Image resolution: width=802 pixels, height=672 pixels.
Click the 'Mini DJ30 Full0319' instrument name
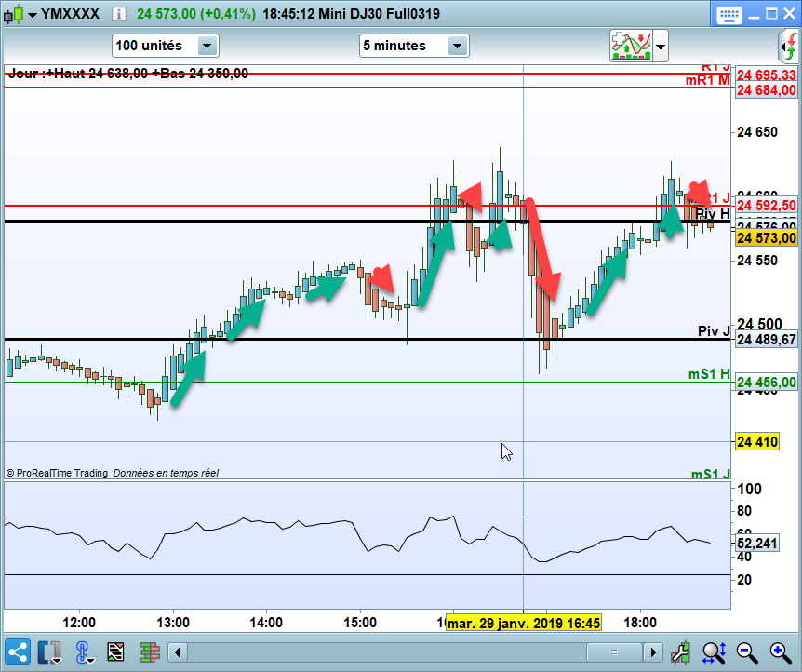[x=379, y=14]
